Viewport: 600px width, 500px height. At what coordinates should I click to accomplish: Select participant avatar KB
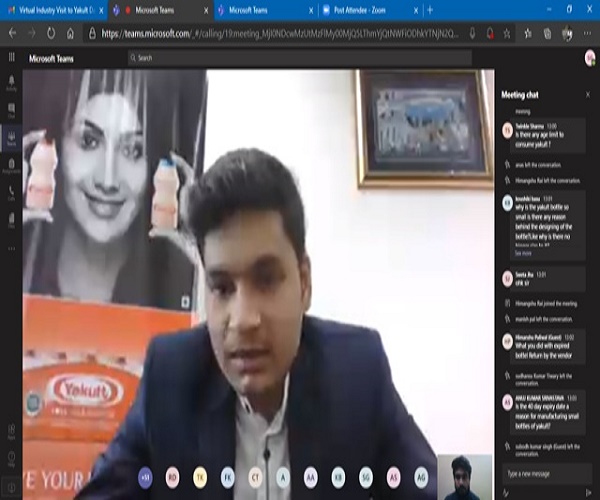pos(338,477)
